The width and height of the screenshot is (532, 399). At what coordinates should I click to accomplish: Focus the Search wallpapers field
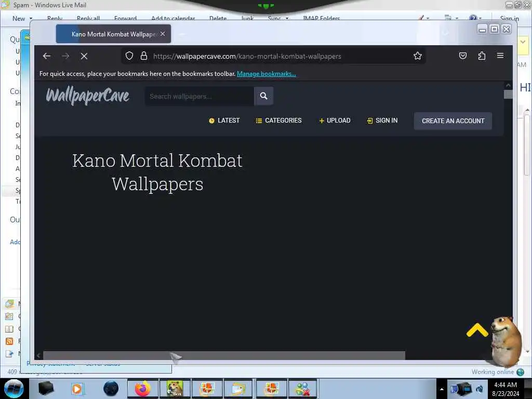coord(199,96)
